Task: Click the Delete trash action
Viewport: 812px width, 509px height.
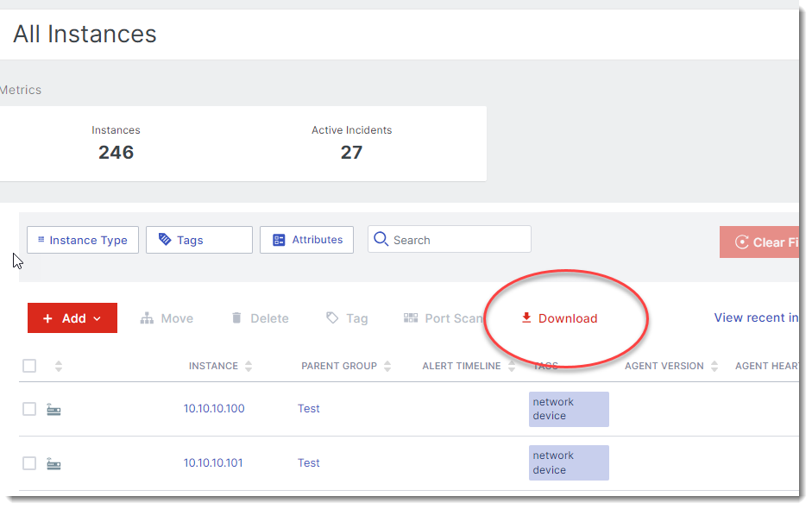Action: 260,318
